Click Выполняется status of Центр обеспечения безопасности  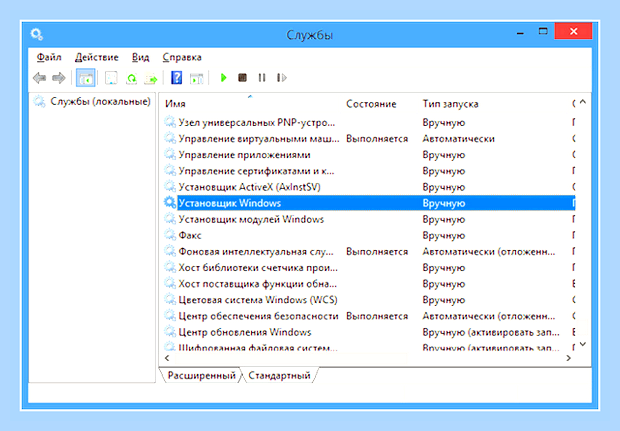377,316
